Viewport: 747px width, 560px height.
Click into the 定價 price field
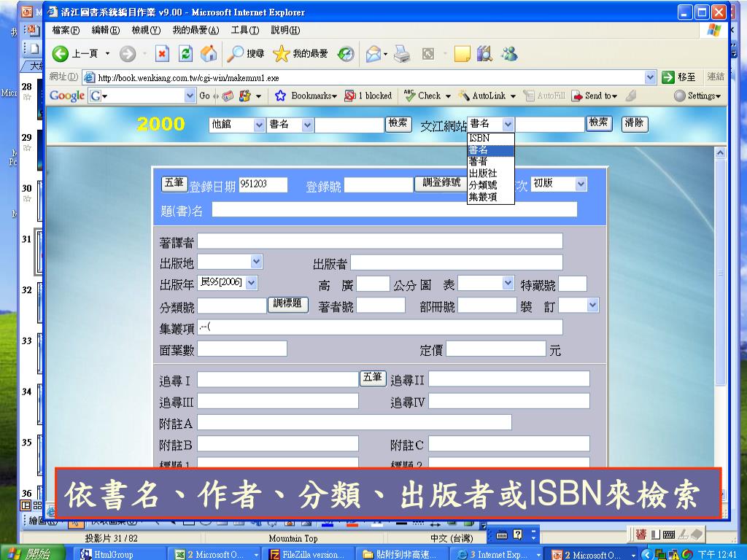coord(496,349)
